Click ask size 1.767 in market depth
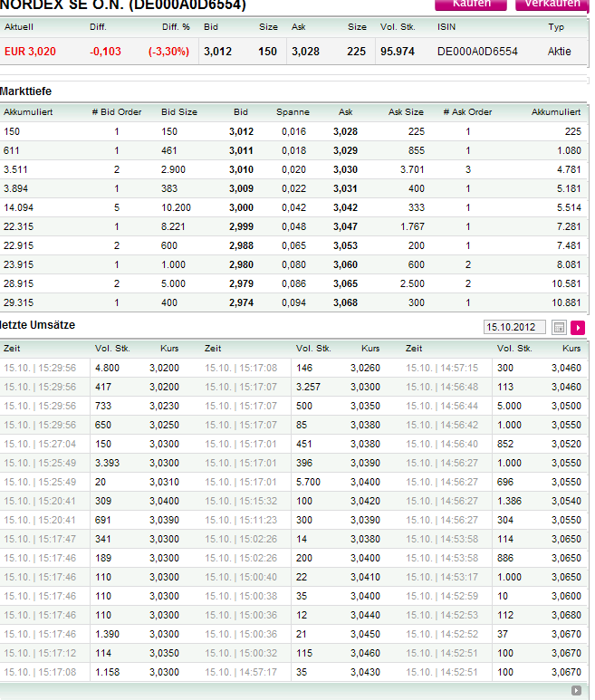This screenshot has height=700, width=595. [412, 226]
